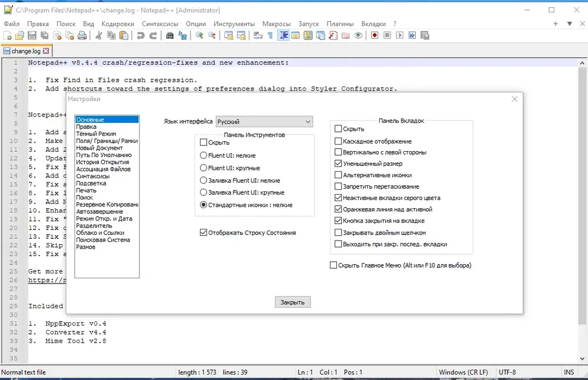The width and height of the screenshot is (588, 380).
Task: Toggle show all characters pilcrow icon
Action: pos(270,36)
